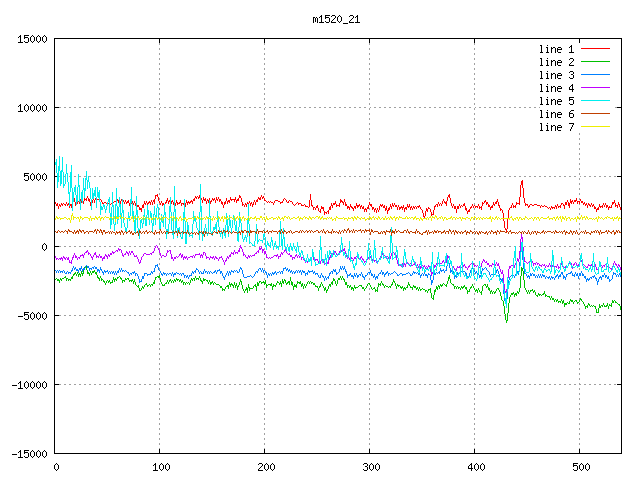
Task: Select the "line 7" legend text
Action: [556, 127]
